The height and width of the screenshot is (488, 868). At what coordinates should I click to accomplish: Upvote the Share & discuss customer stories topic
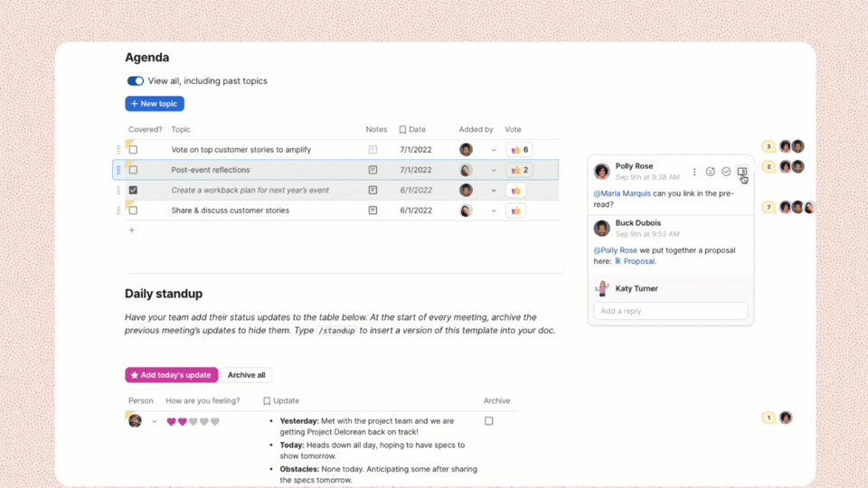tap(516, 211)
